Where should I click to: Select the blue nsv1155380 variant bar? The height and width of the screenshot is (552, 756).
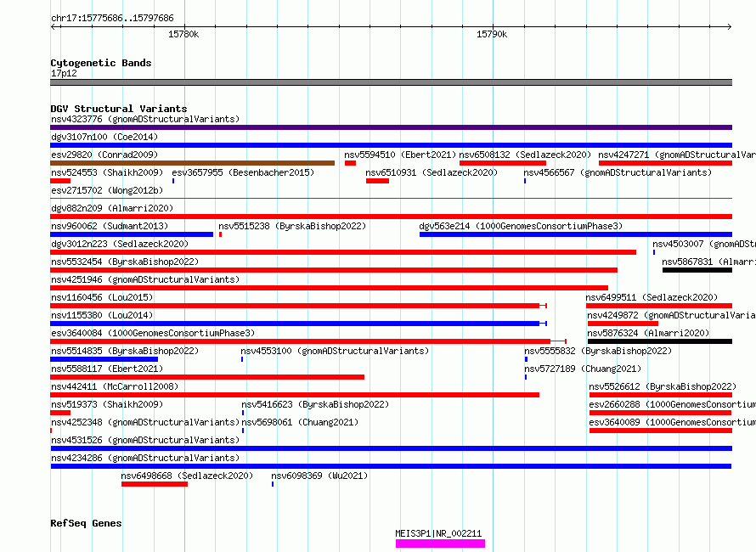298,324
